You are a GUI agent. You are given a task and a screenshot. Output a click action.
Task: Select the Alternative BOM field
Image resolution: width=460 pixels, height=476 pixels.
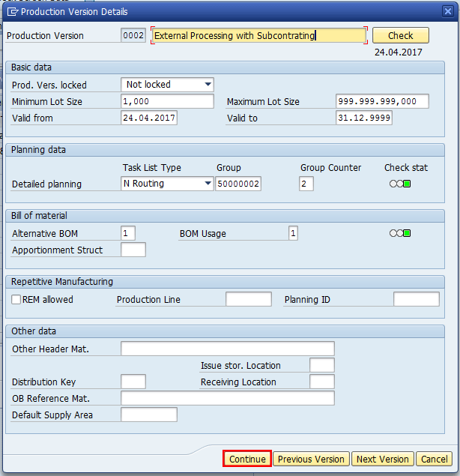pos(128,233)
